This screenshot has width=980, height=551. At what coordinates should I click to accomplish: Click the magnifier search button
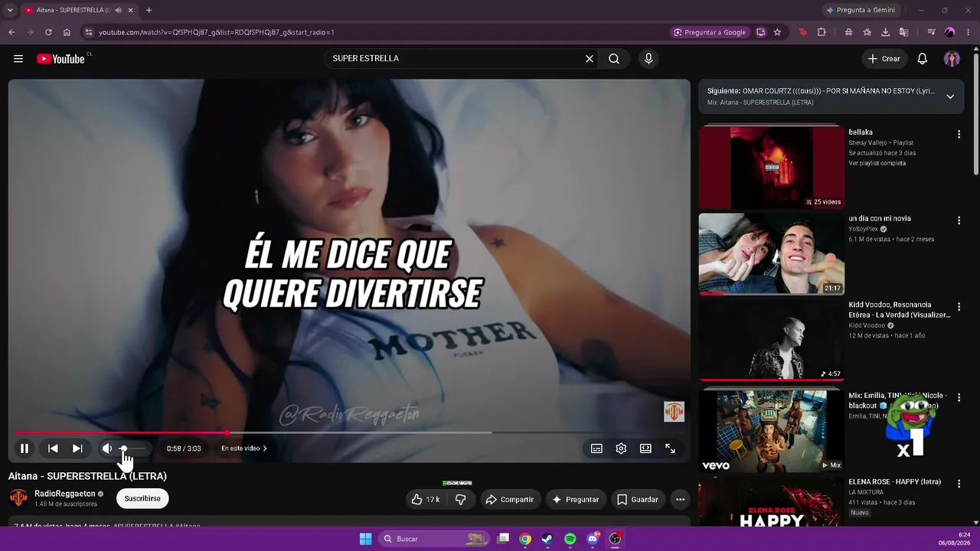tap(614, 59)
